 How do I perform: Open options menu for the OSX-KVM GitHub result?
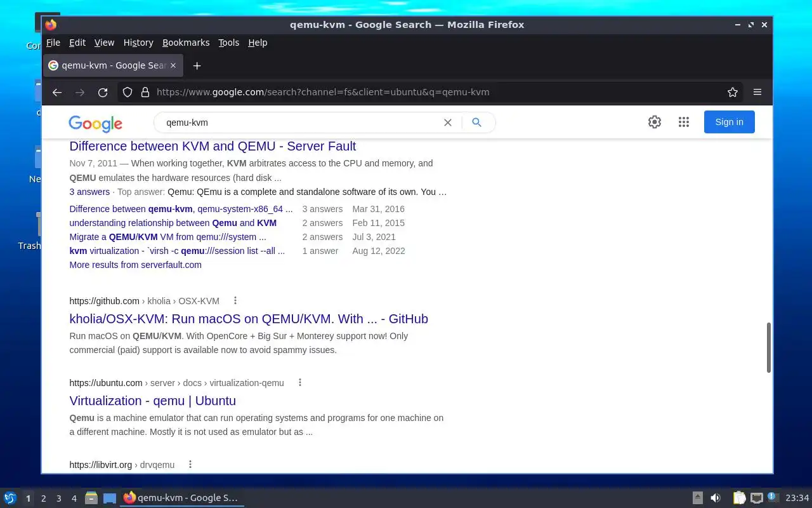[x=235, y=300]
